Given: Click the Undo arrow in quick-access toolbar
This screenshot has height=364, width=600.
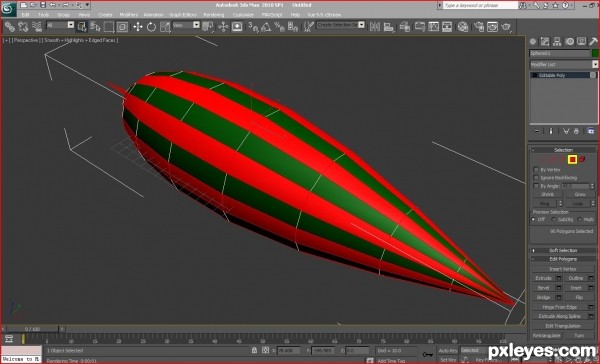Looking at the screenshot, I should point(53,5).
